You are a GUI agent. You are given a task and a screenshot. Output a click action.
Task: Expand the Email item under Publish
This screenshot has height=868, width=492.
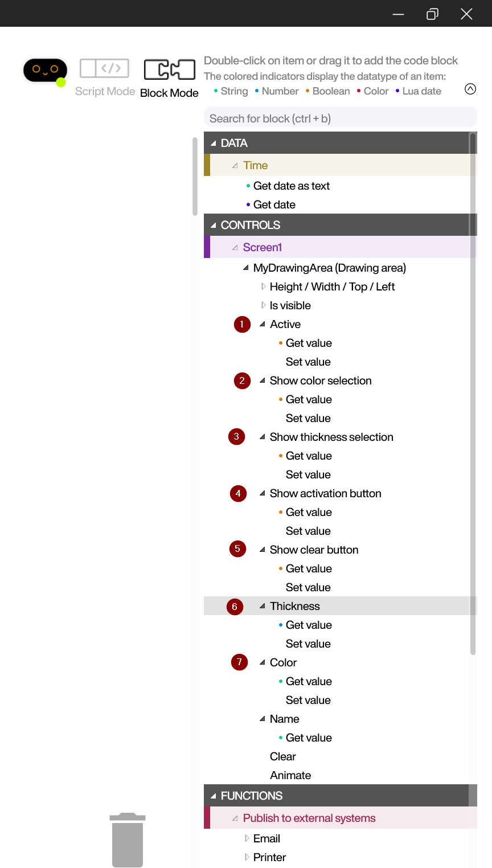[247, 838]
